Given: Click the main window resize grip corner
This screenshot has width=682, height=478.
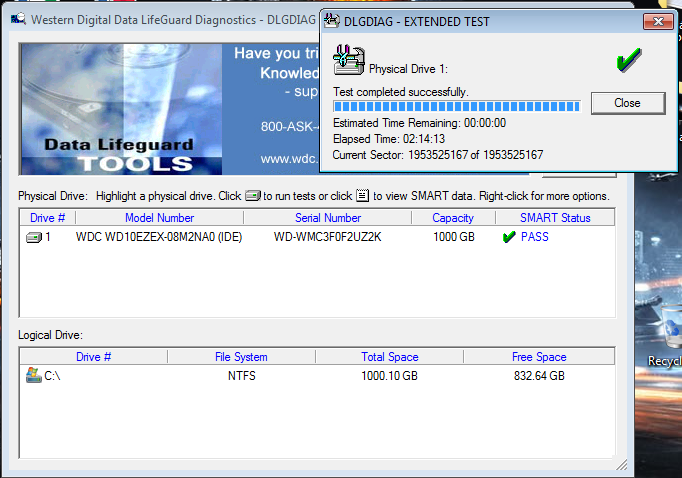Looking at the screenshot, I should pyautogui.click(x=622, y=465).
